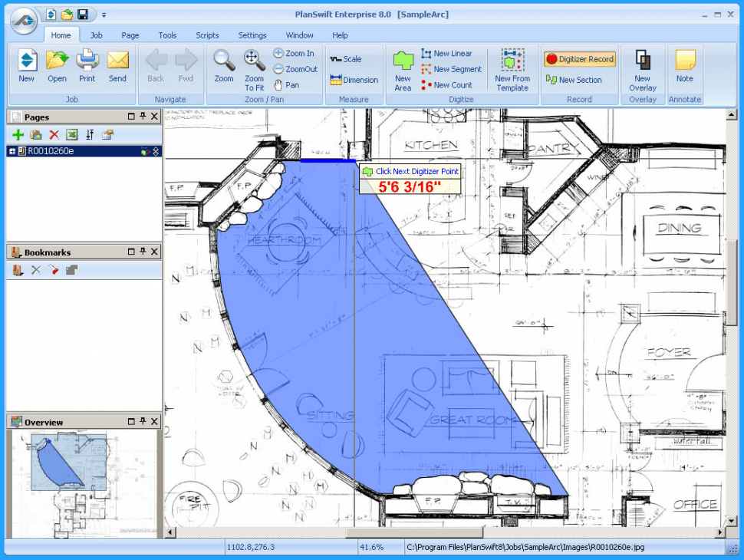Open a job with Open icon
Screen dimensions: 744x560
click(57, 65)
